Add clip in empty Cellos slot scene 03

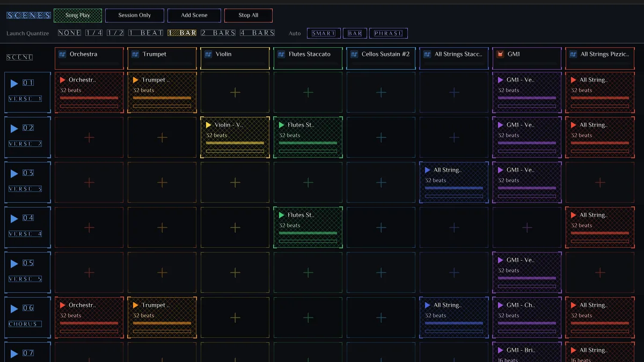(x=381, y=183)
